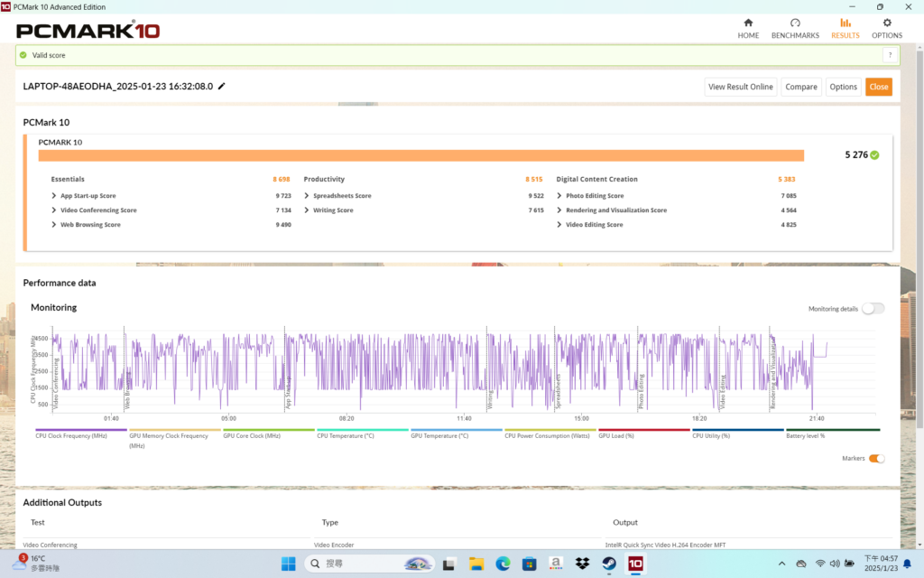
Task: Select GPU Load (%) legend
Action: tap(643, 433)
